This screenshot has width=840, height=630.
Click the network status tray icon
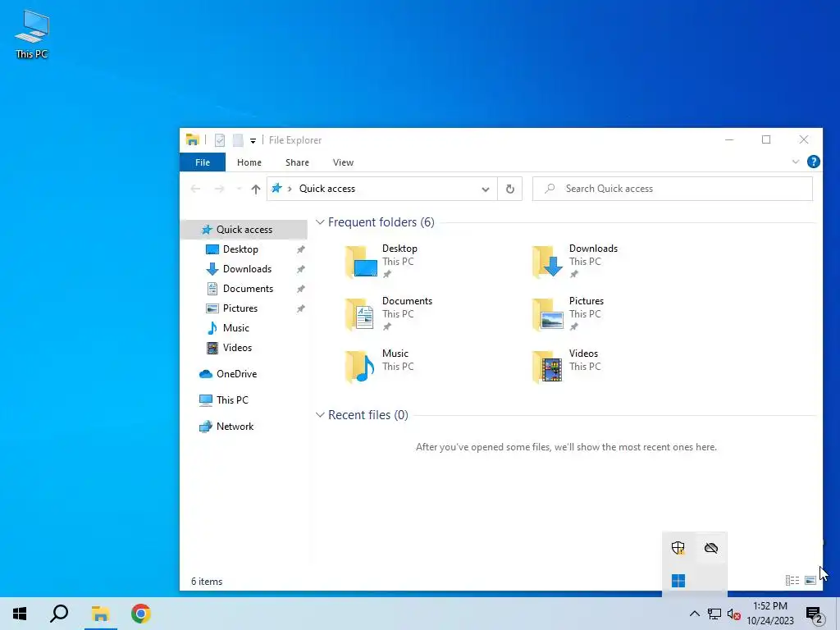tap(714, 614)
